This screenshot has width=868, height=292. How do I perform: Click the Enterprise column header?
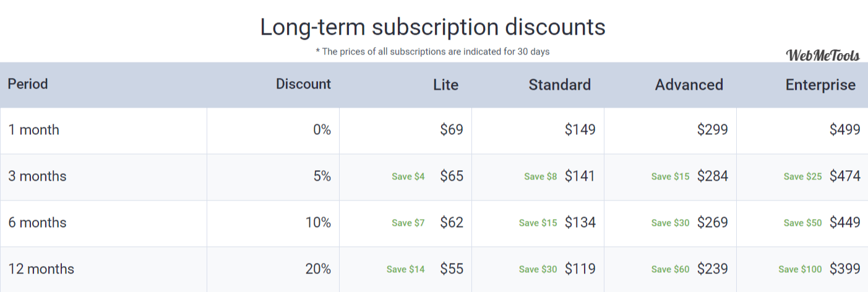(820, 85)
